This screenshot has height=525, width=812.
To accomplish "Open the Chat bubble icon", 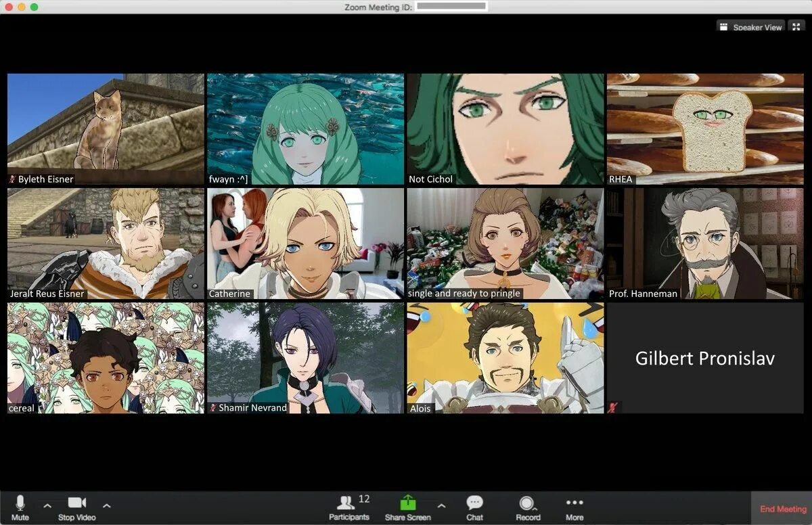I will point(474,503).
